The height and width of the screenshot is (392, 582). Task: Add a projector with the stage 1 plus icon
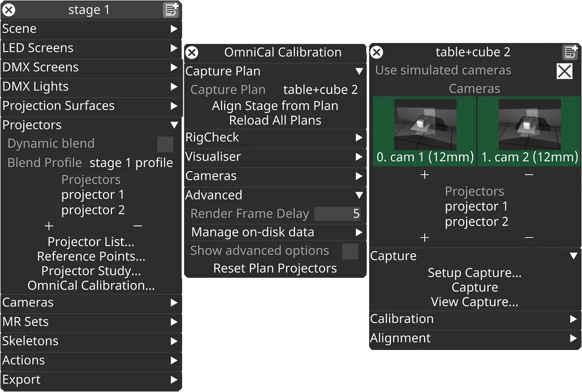pyautogui.click(x=48, y=226)
